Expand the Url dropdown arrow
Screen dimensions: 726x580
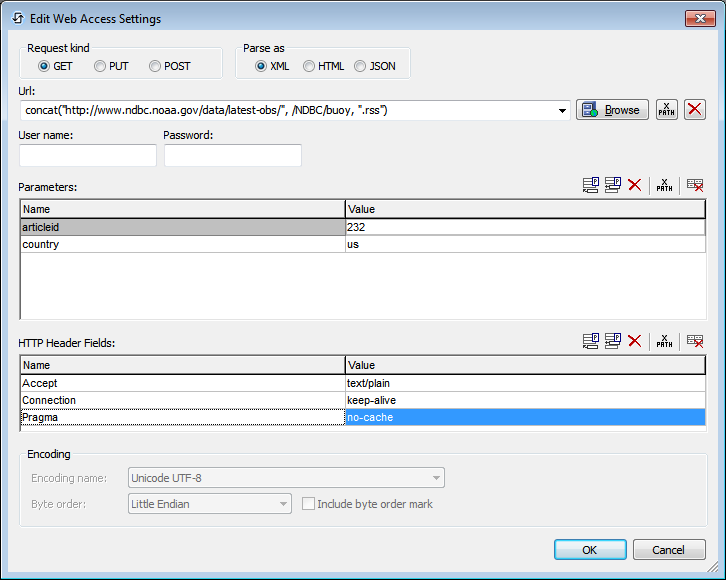pos(563,110)
